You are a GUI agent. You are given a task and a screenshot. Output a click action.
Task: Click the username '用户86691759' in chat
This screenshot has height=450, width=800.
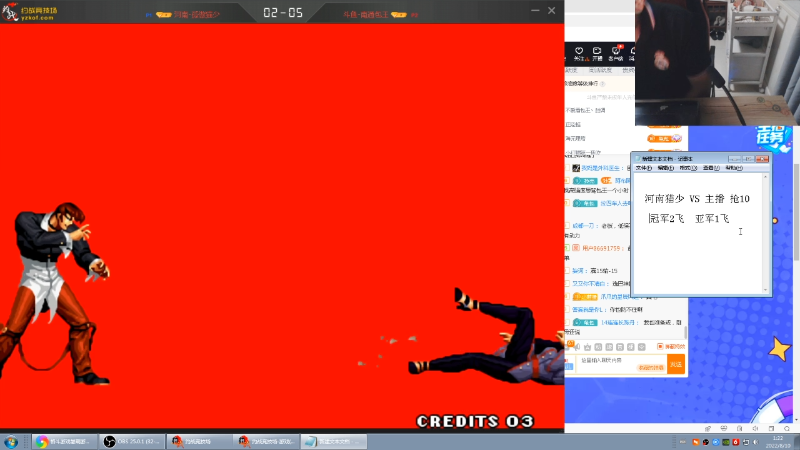[601, 248]
